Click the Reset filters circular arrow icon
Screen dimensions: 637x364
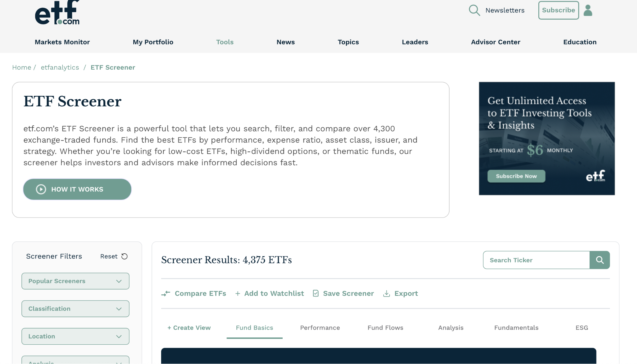[124, 256]
